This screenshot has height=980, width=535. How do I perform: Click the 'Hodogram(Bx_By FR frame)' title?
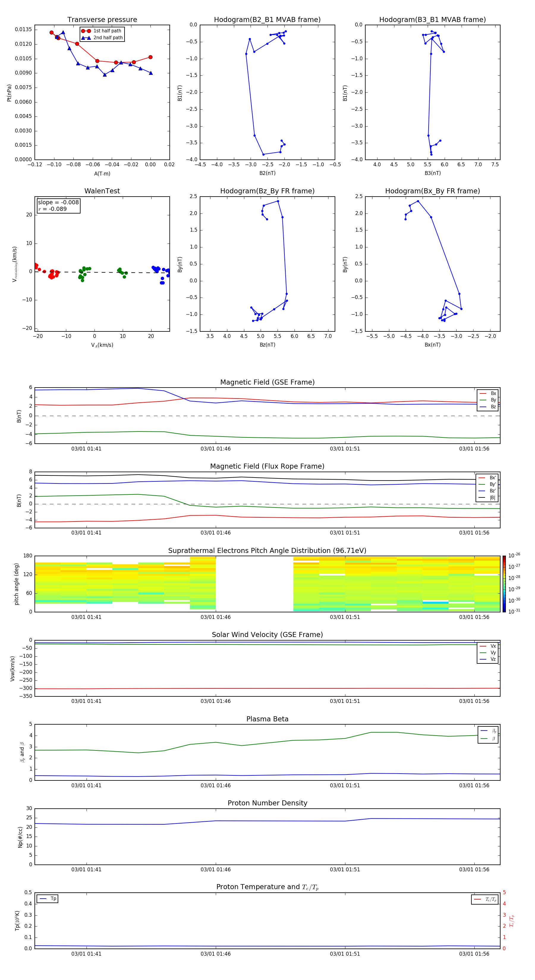(x=432, y=191)
